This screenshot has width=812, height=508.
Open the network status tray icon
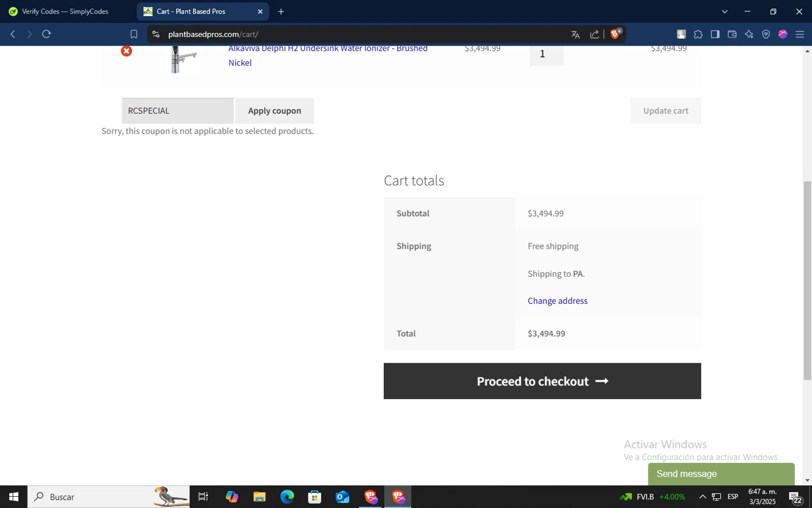716,497
